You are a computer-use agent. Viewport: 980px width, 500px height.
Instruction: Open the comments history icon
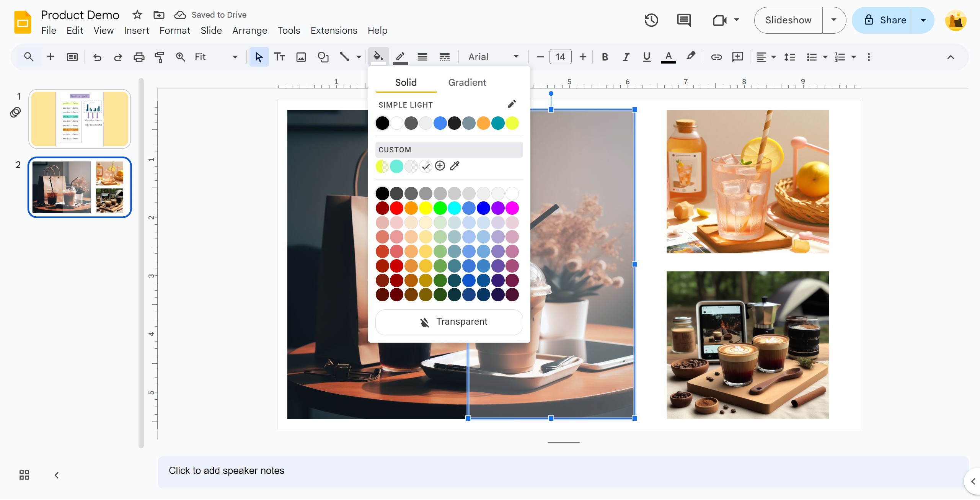click(x=684, y=20)
